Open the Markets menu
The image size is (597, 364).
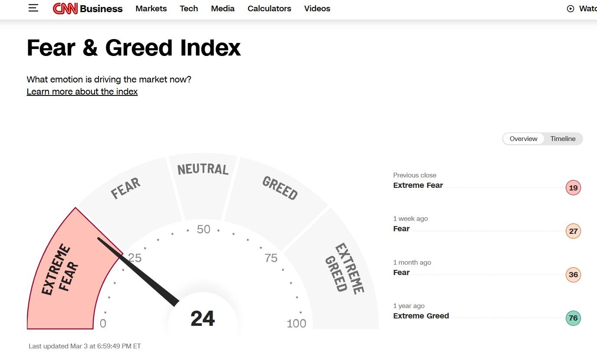click(151, 9)
